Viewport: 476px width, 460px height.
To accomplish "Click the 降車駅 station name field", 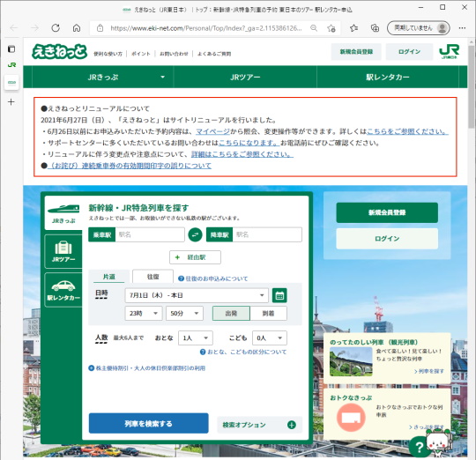I will 267,234.
